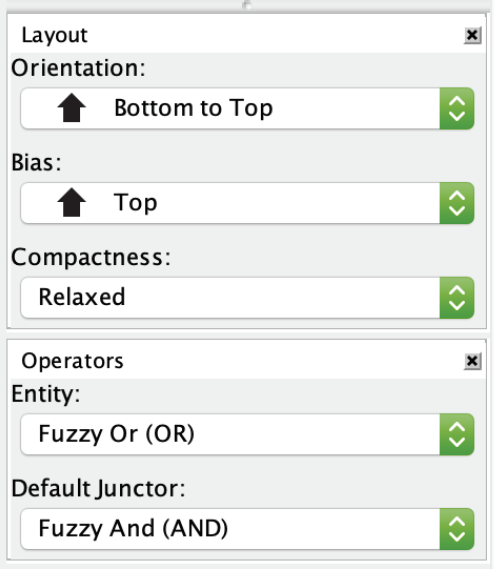494x569 pixels.
Task: Open Orientation via its green chevron button
Action: pyautogui.click(x=457, y=109)
